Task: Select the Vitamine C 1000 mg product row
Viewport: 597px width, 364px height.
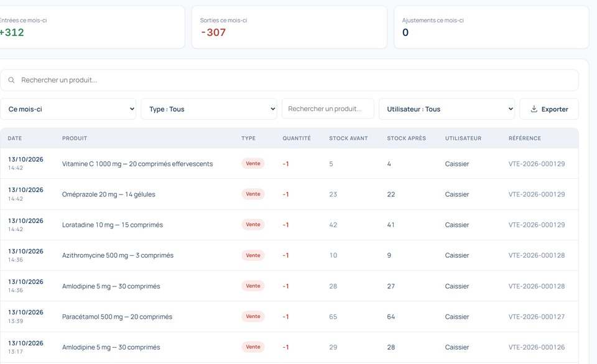Action: coord(289,163)
